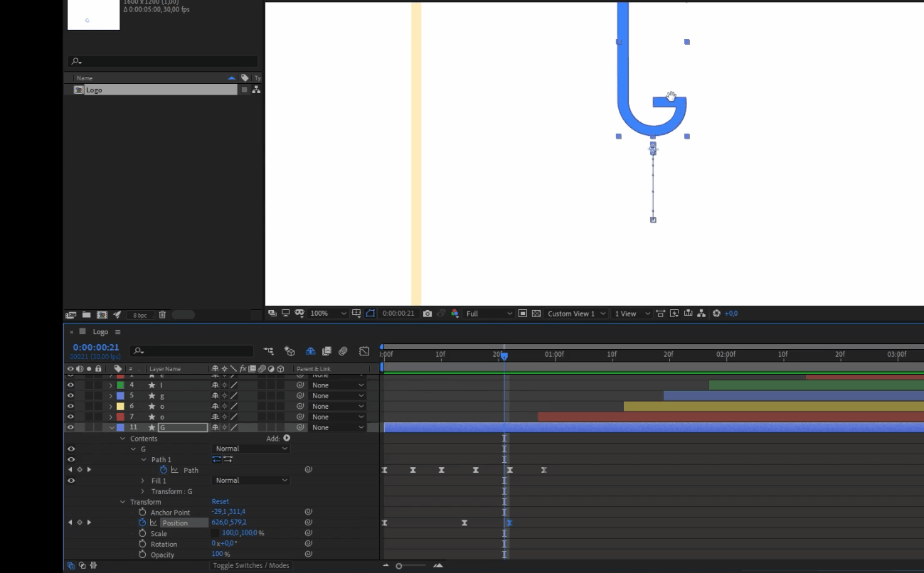
Task: Click the Reset Exposure icon in viewer
Action: [716, 314]
